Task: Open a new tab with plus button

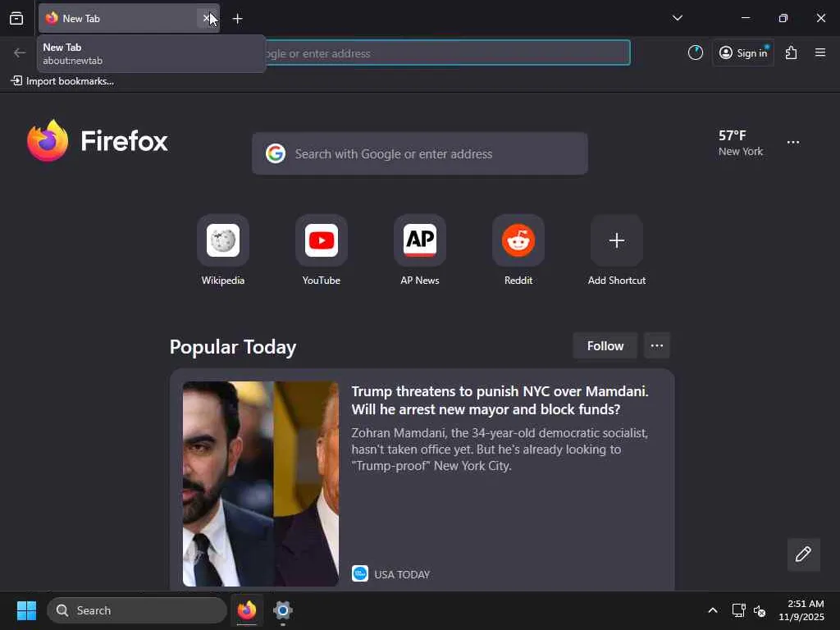Action: (x=237, y=19)
